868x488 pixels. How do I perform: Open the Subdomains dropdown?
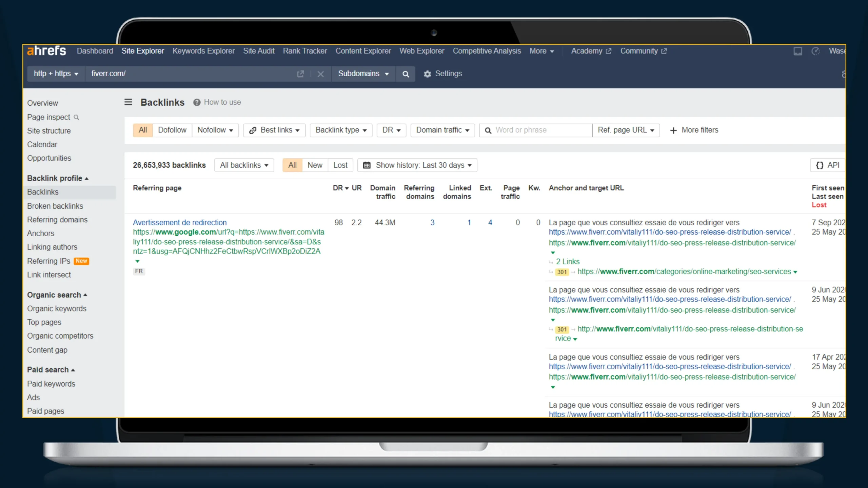[x=363, y=74]
